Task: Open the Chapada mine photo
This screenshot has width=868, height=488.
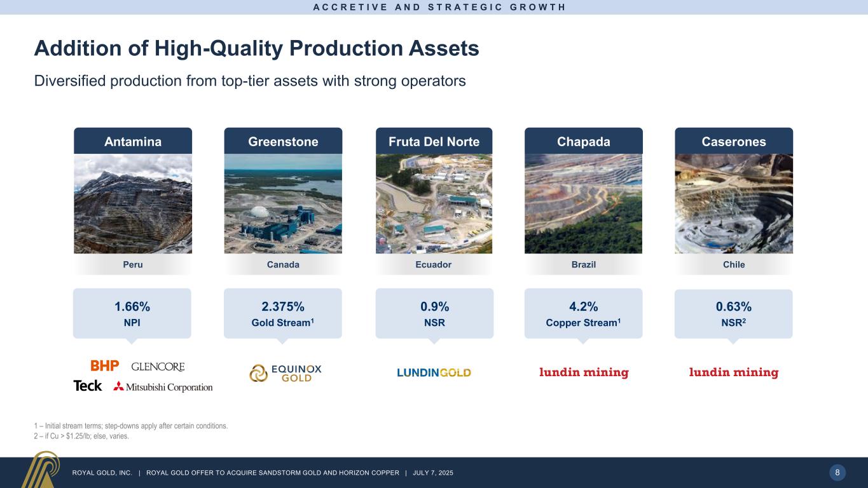Action: 584,204
